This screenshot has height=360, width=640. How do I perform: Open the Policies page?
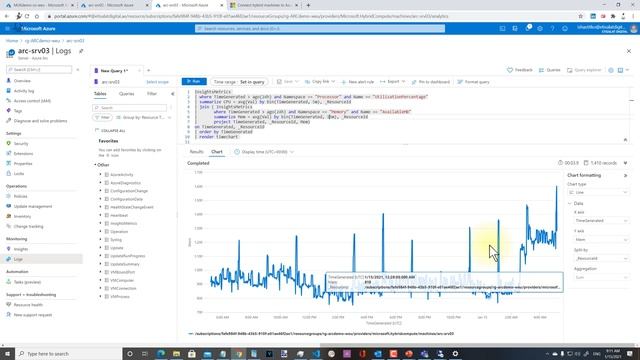click(x=20, y=196)
